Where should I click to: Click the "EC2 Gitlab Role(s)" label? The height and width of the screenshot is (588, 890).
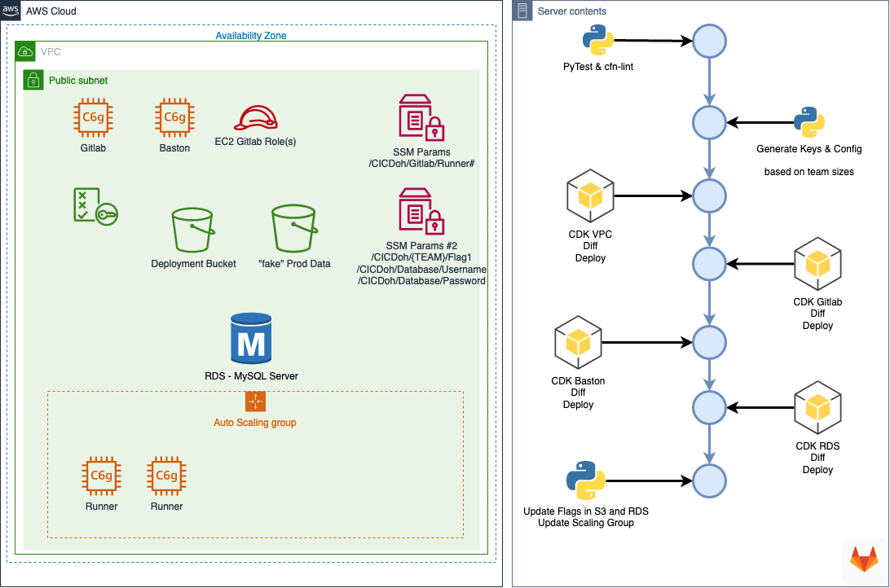(x=255, y=142)
